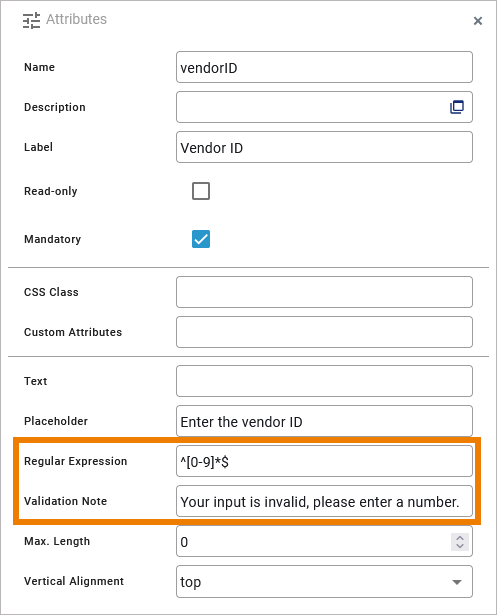Click the Custom Attributes label

(73, 332)
